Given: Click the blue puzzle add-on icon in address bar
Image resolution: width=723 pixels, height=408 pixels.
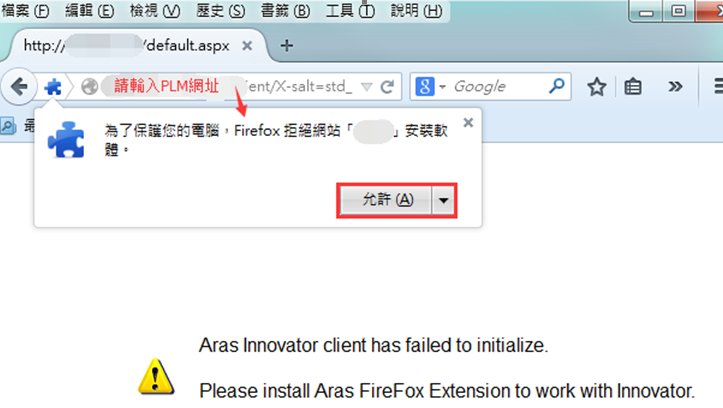Looking at the screenshot, I should pos(53,87).
